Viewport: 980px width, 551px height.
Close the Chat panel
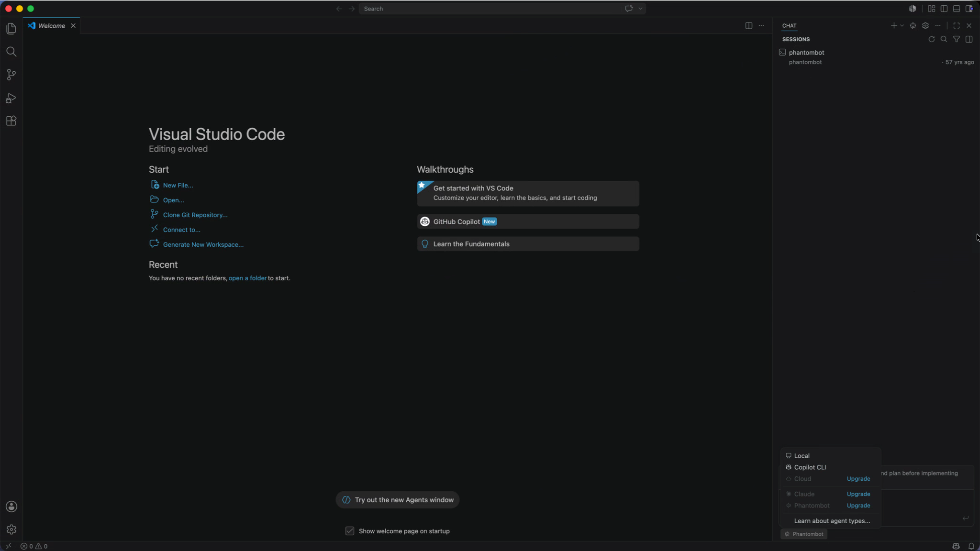969,26
